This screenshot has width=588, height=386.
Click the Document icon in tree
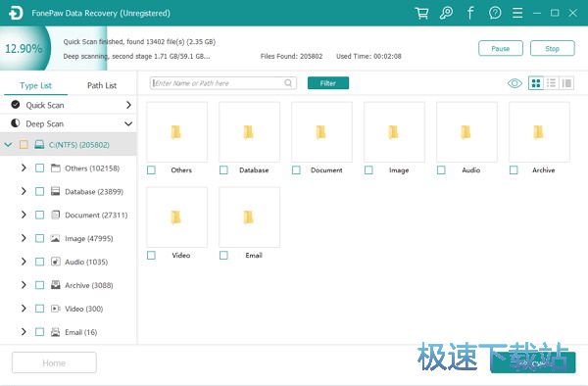pyautogui.click(x=56, y=215)
